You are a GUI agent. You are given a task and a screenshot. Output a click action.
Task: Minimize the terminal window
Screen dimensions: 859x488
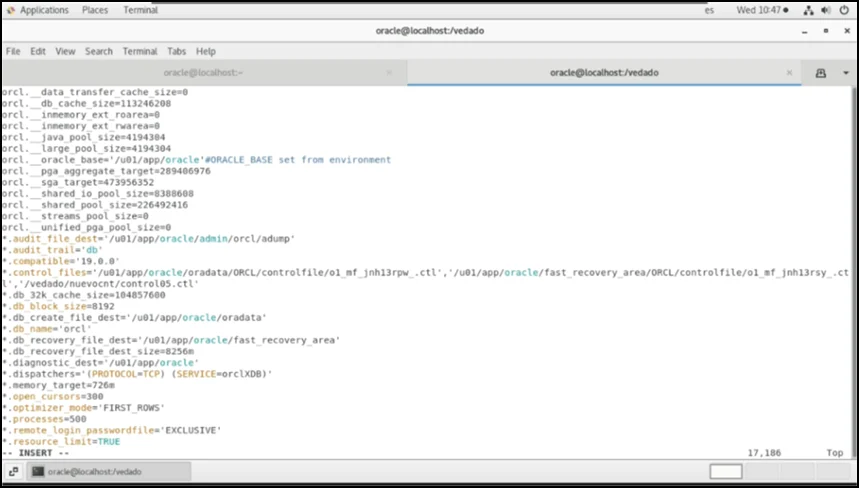(x=805, y=31)
